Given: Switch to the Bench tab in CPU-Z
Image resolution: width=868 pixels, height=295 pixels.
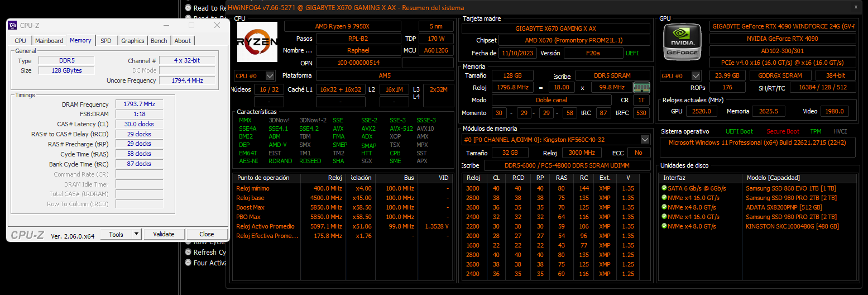Looking at the screenshot, I should coord(159,41).
